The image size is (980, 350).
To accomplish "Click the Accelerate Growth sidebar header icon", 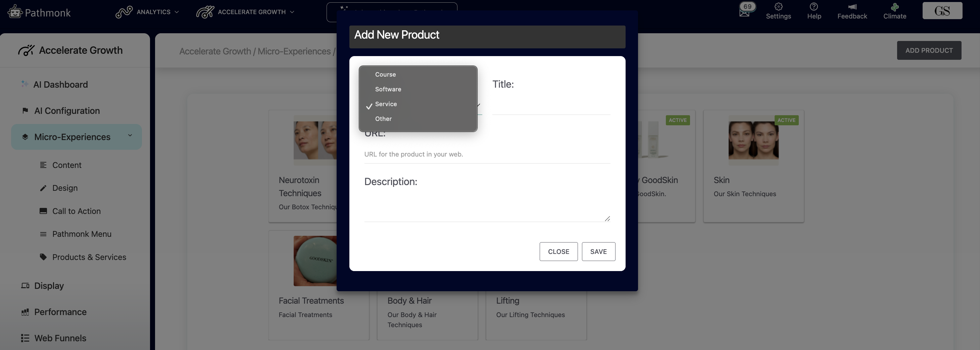I will (26, 50).
